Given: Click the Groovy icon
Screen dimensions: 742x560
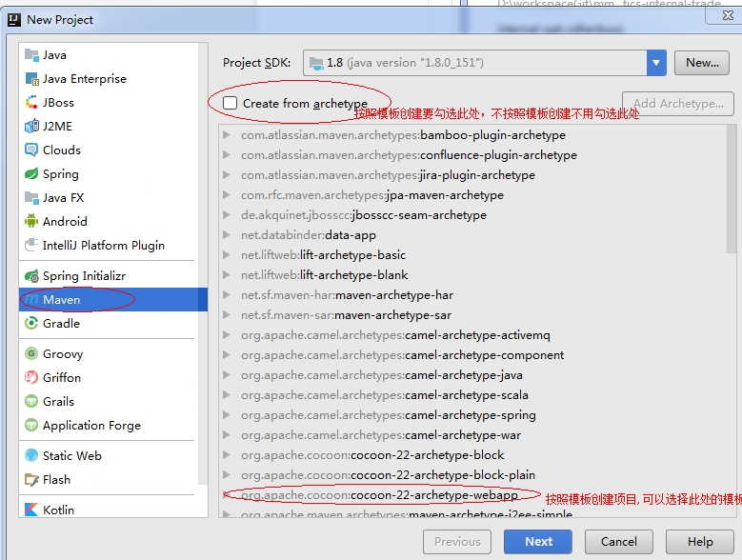Looking at the screenshot, I should coord(31,353).
